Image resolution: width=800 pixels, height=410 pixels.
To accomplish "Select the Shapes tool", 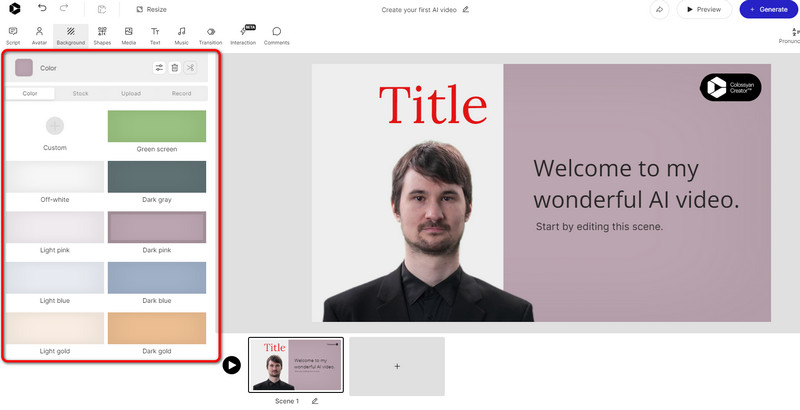I will 102,36.
